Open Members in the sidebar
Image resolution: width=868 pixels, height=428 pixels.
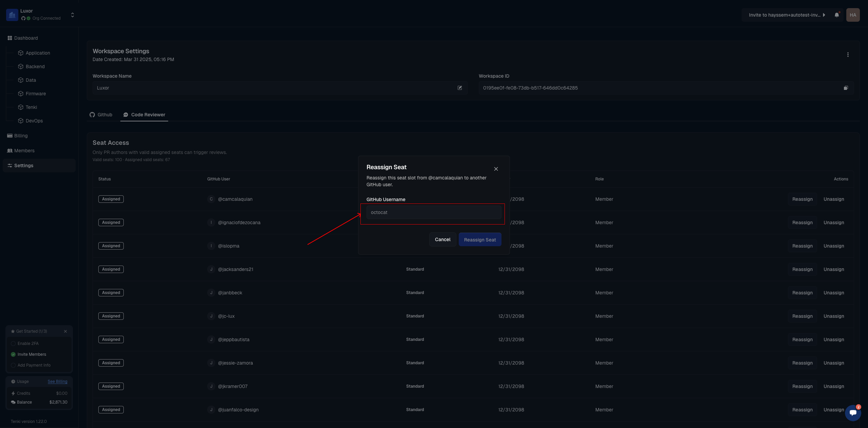24,151
